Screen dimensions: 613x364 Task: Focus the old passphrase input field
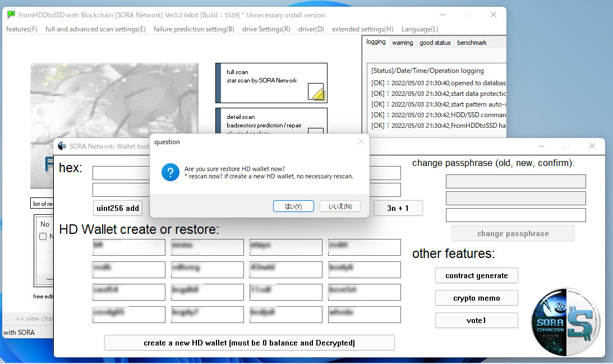coord(516,181)
